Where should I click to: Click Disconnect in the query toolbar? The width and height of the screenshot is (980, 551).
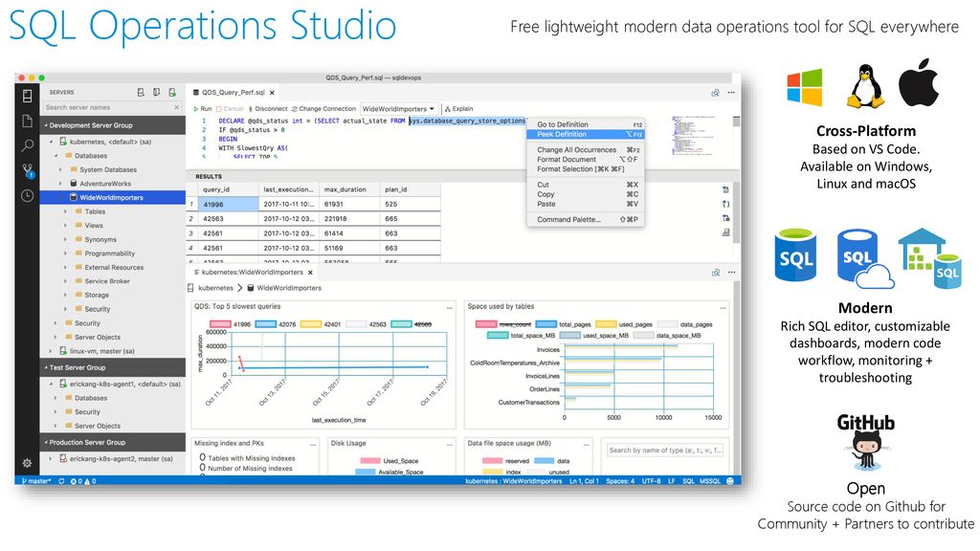click(268, 109)
